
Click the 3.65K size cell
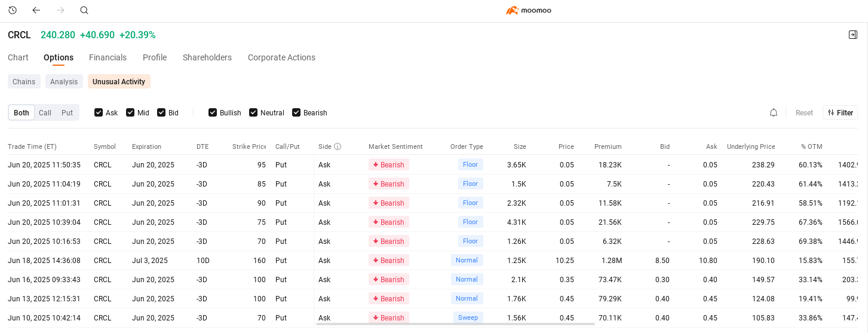click(x=517, y=164)
